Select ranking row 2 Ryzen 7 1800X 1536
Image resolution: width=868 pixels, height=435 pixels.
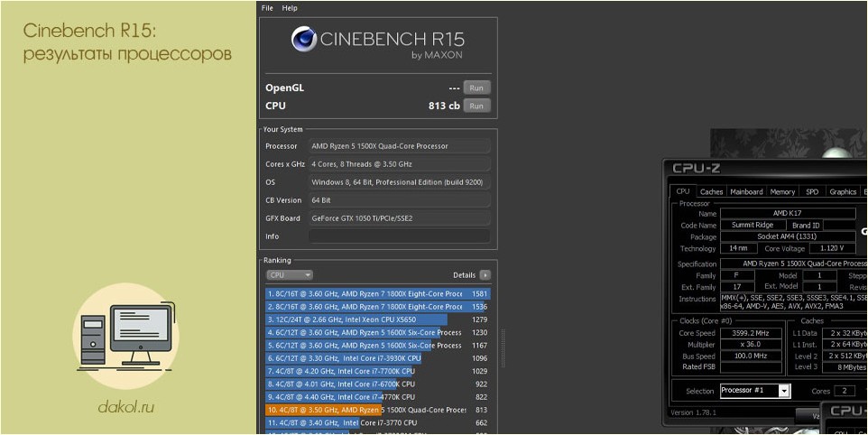[377, 307]
